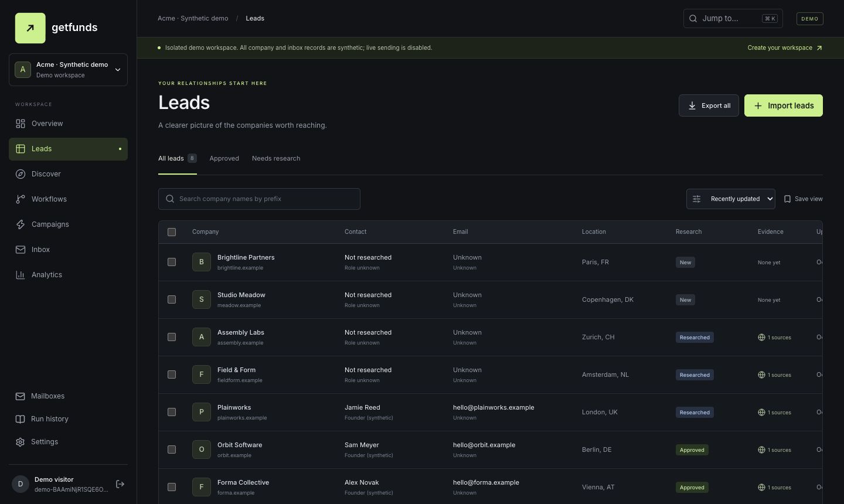Open Run history
Image resolution: width=844 pixels, height=504 pixels.
point(68,419)
